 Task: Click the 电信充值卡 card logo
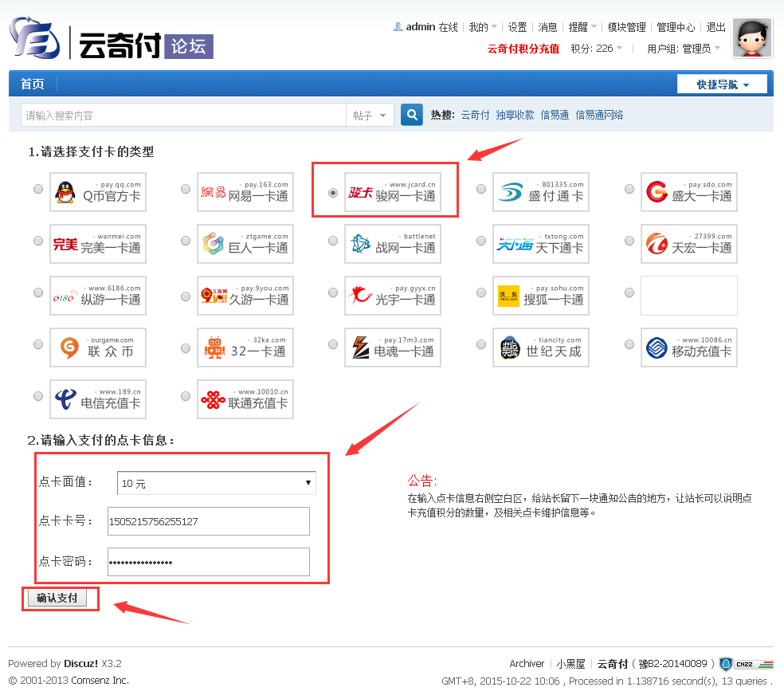pos(98,399)
